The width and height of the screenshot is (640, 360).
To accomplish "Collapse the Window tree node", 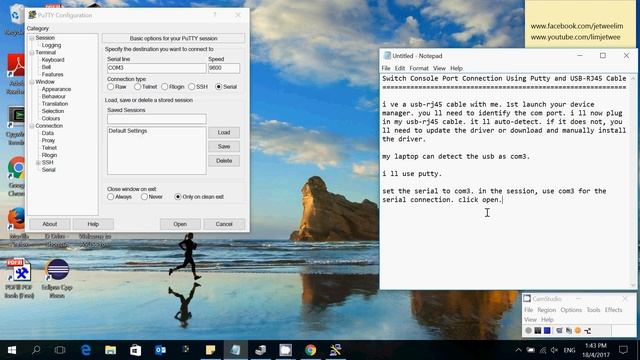I will click(32, 82).
